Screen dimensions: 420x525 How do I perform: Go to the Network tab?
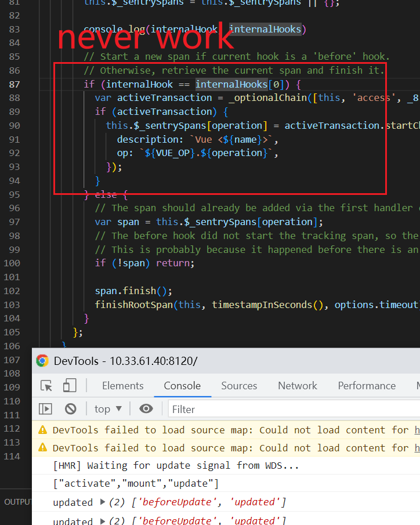click(297, 386)
